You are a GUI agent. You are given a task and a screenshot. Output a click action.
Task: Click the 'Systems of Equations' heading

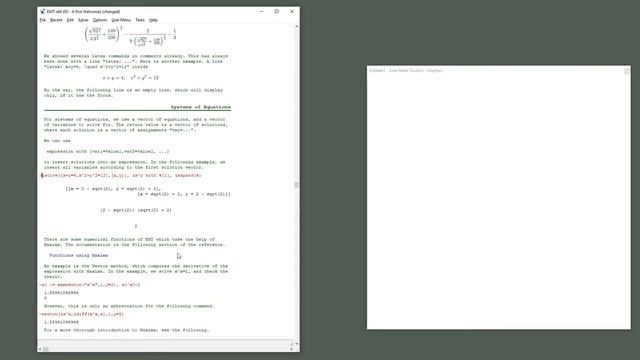[200, 107]
